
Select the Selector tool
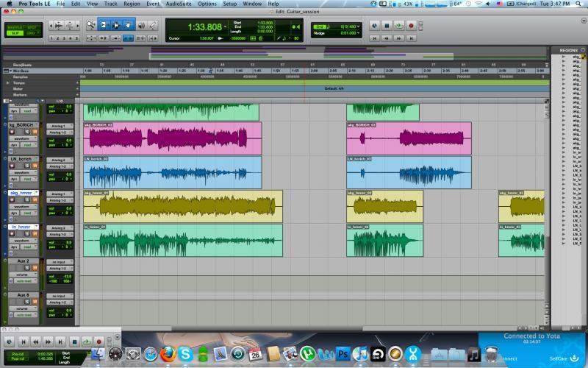tap(115, 25)
